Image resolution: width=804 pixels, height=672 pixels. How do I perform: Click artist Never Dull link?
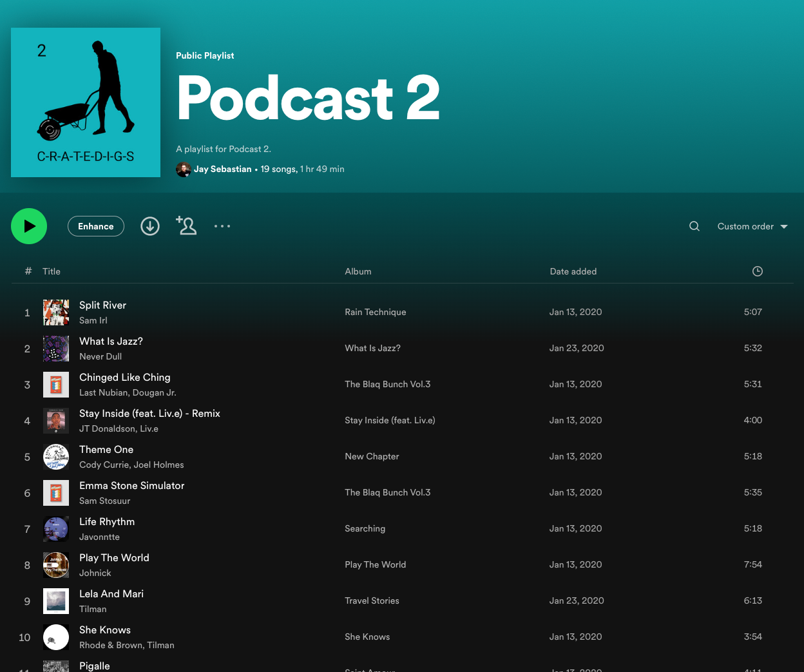(x=100, y=356)
